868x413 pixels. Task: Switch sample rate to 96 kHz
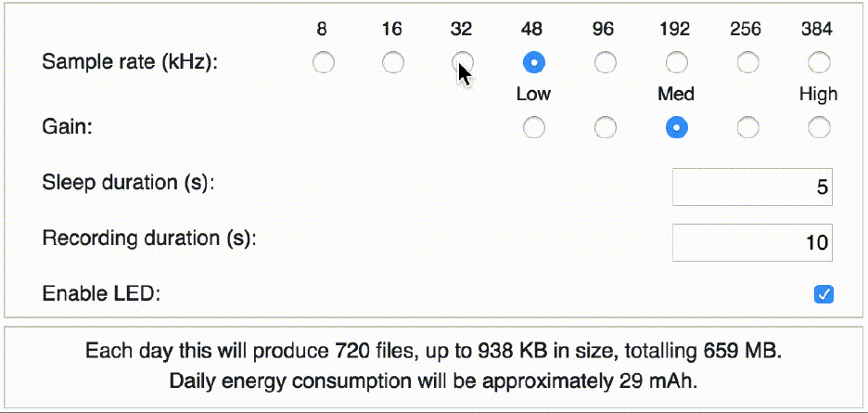pos(605,63)
